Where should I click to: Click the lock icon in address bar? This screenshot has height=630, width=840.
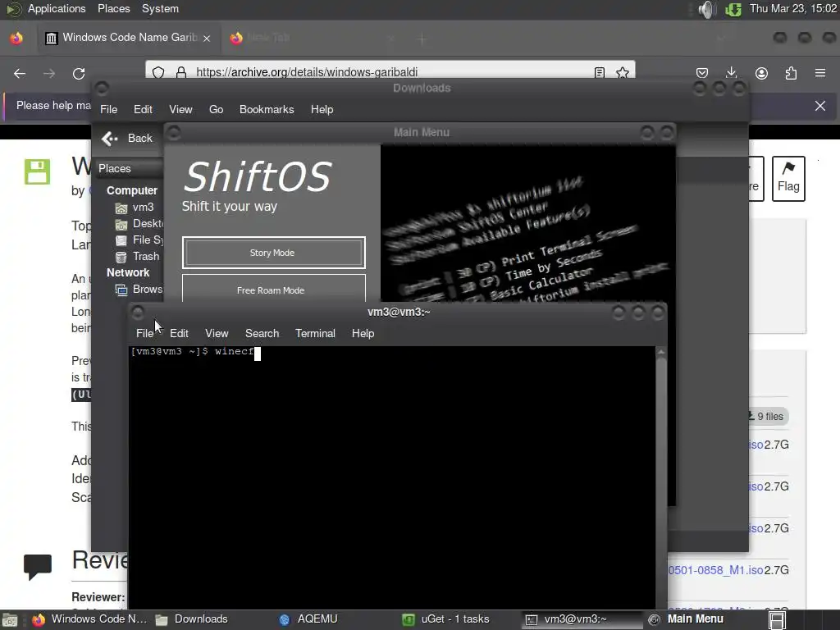click(x=181, y=72)
